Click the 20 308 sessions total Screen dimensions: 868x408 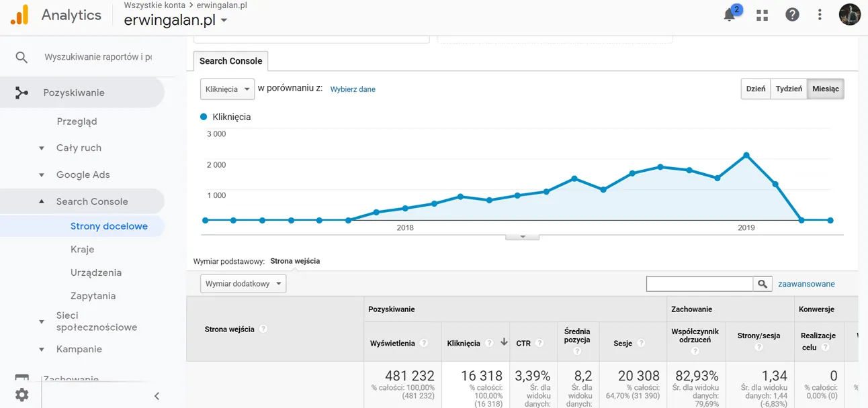point(638,376)
